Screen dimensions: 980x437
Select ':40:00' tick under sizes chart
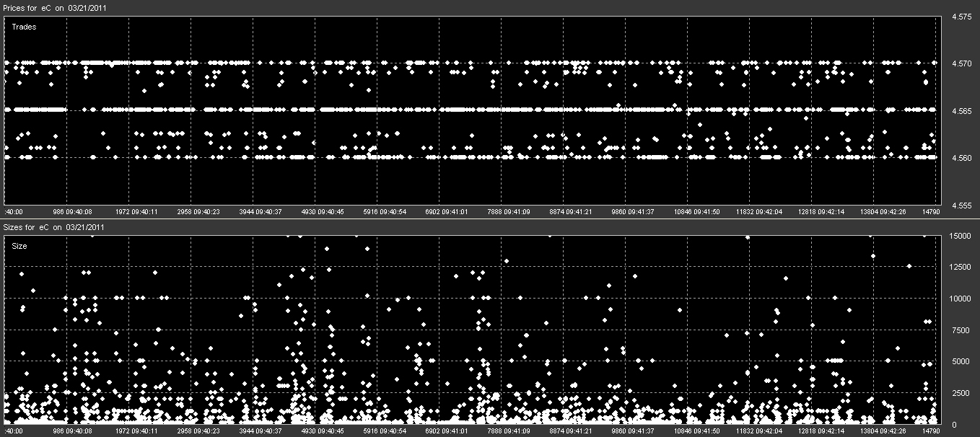[14, 432]
